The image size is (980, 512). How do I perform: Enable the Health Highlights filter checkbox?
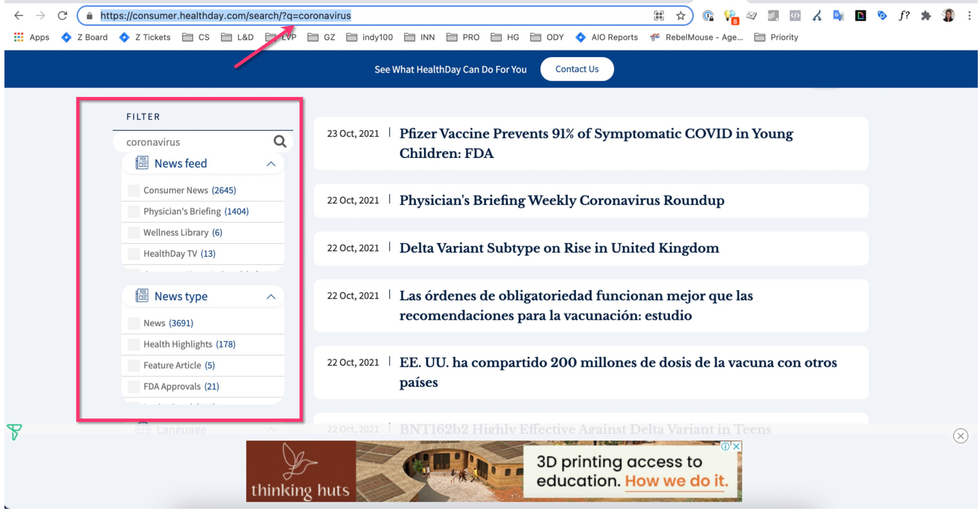[134, 344]
